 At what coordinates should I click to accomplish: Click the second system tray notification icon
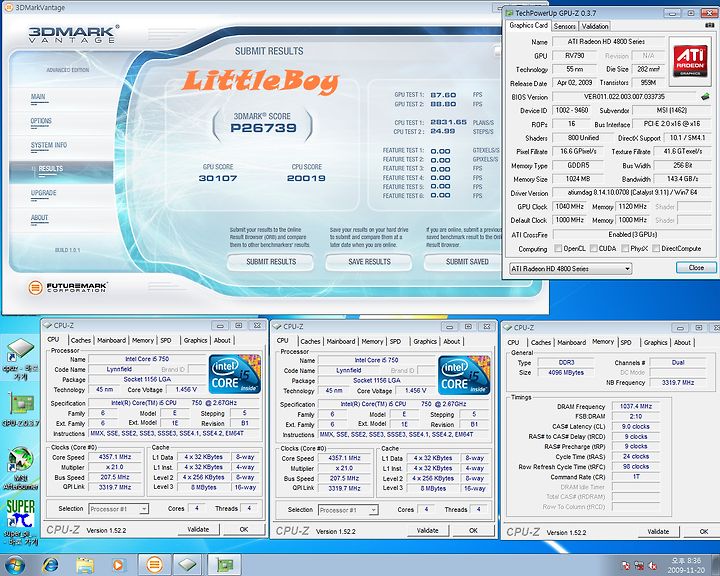click(x=639, y=565)
